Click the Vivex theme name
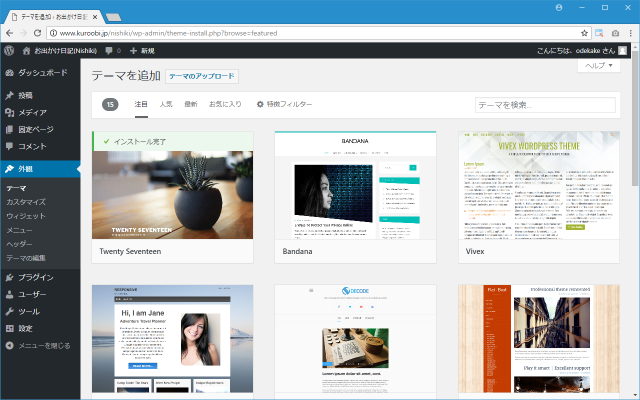Image resolution: width=640 pixels, height=400 pixels. tap(475, 251)
